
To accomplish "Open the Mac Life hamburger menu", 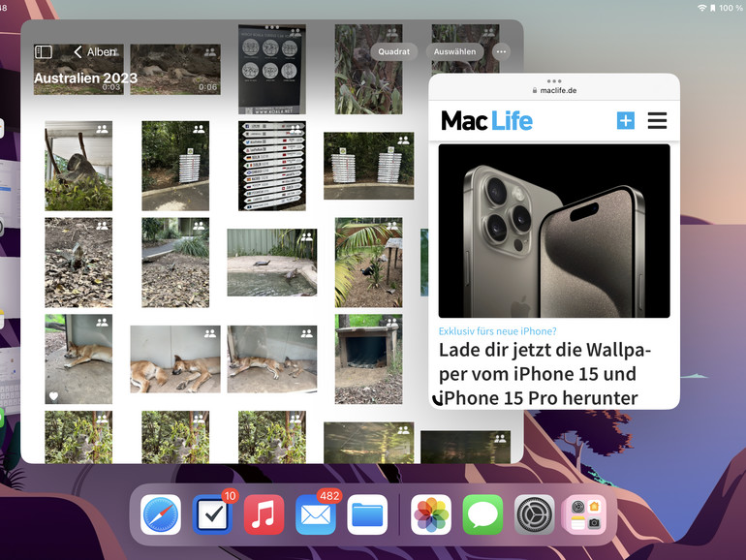I will point(657,121).
